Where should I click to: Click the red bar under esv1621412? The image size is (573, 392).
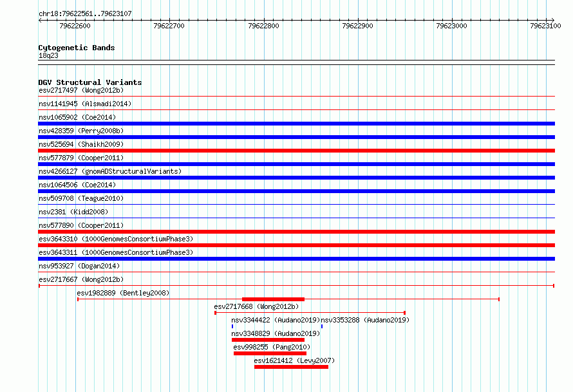pyautogui.click(x=291, y=367)
